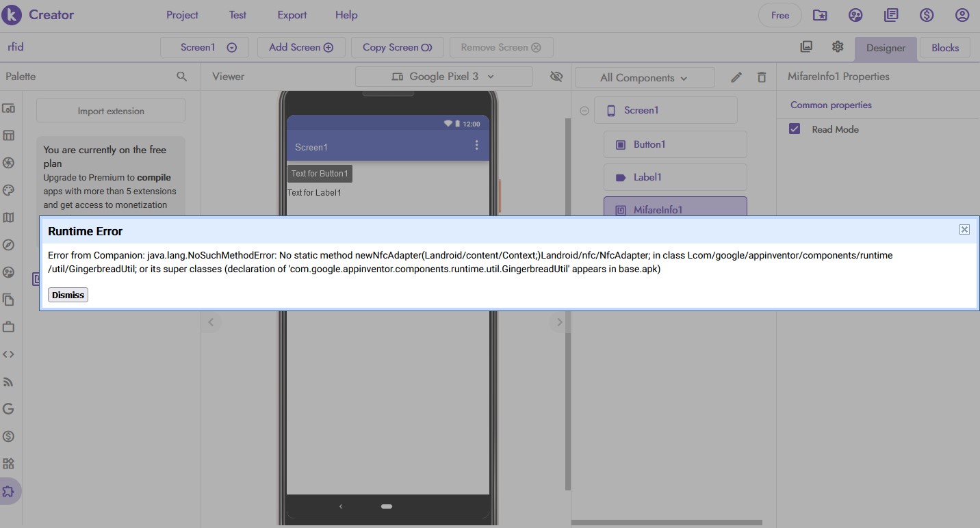Open the Monetization dollar palette icon

pyautogui.click(x=9, y=436)
